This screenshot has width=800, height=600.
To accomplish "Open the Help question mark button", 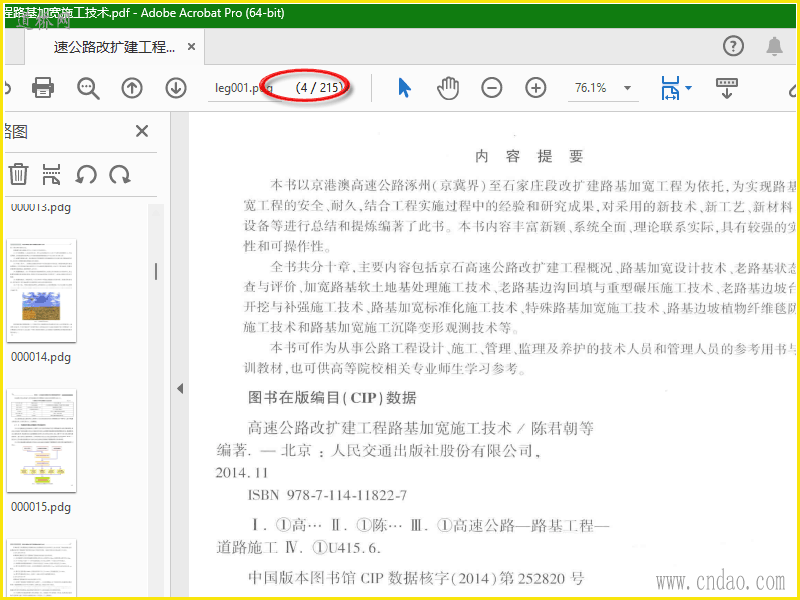I will point(733,46).
